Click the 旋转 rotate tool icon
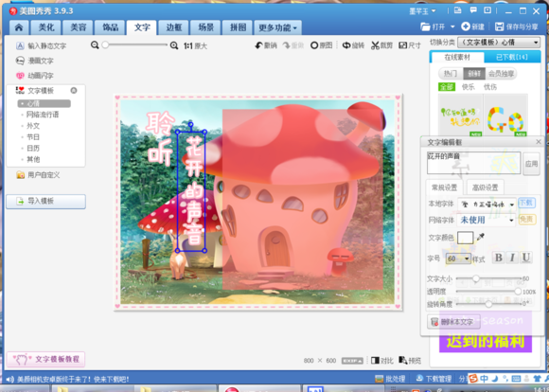 point(346,45)
